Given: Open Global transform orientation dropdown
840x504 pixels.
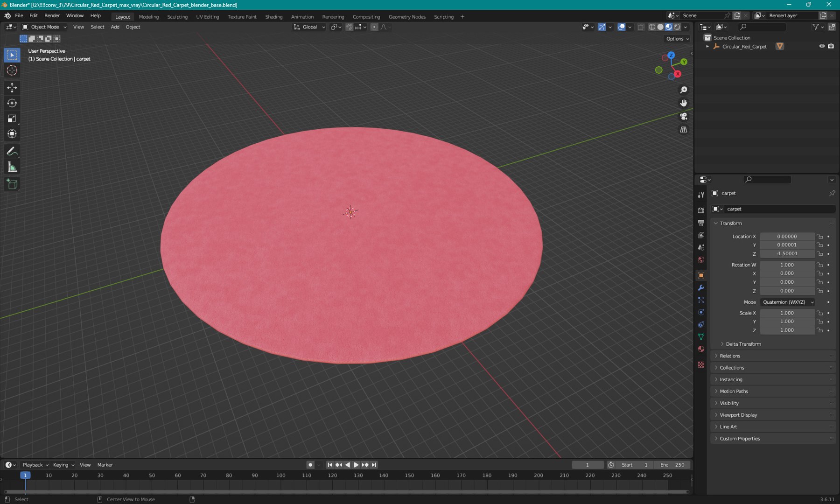Looking at the screenshot, I should (x=309, y=27).
